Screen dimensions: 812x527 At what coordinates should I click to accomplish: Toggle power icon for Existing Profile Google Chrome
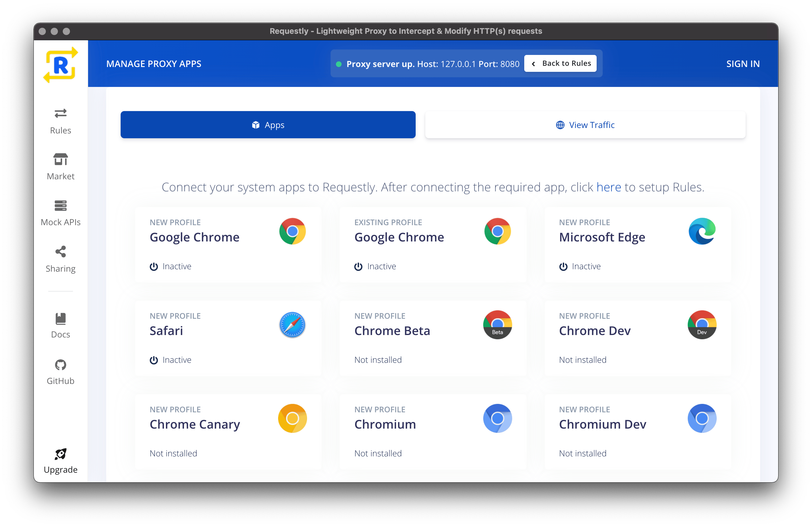pyautogui.click(x=358, y=267)
